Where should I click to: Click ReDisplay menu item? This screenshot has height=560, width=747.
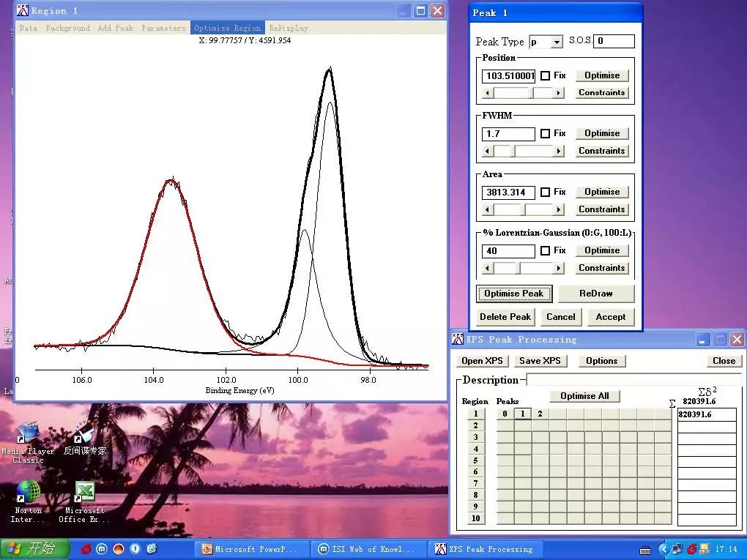(289, 28)
